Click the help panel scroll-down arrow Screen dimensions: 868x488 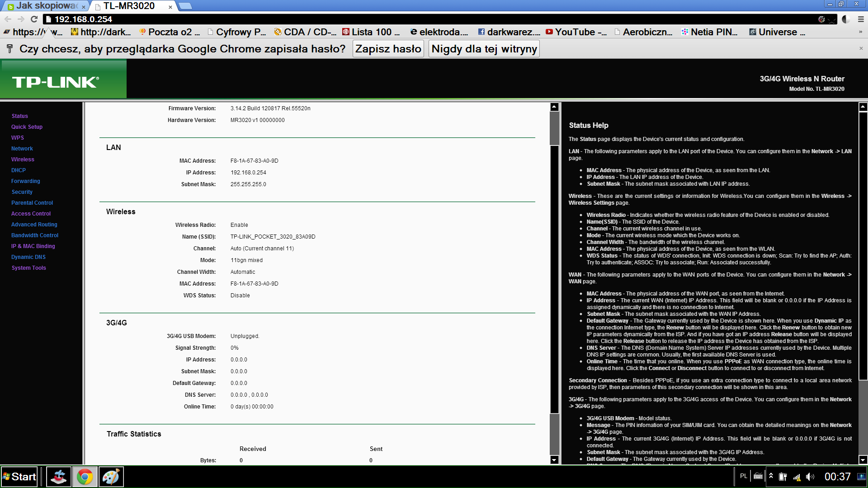coord(863,460)
